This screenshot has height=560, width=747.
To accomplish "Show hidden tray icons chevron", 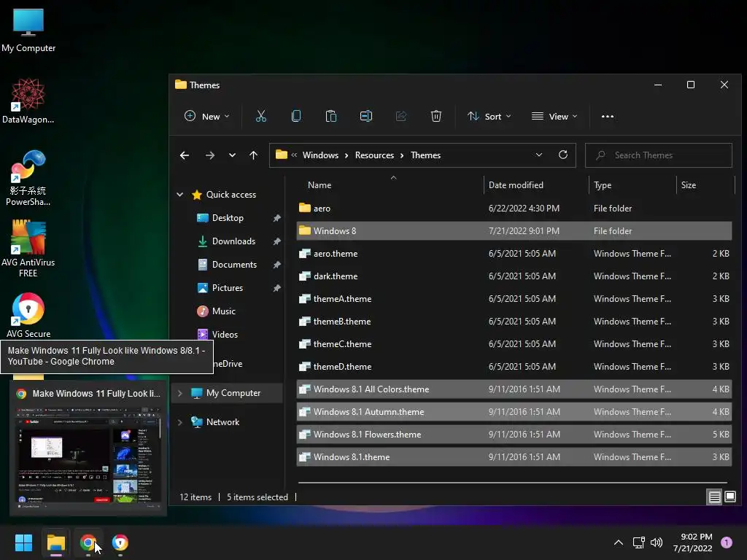I will pos(619,542).
